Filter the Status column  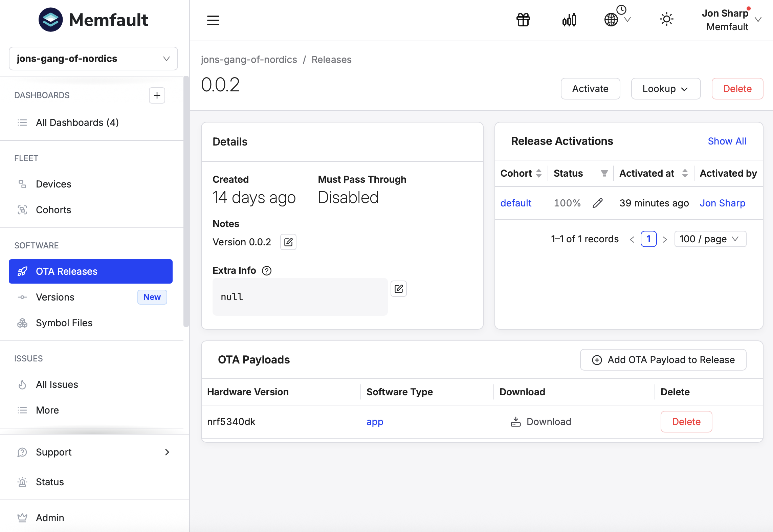[604, 173]
